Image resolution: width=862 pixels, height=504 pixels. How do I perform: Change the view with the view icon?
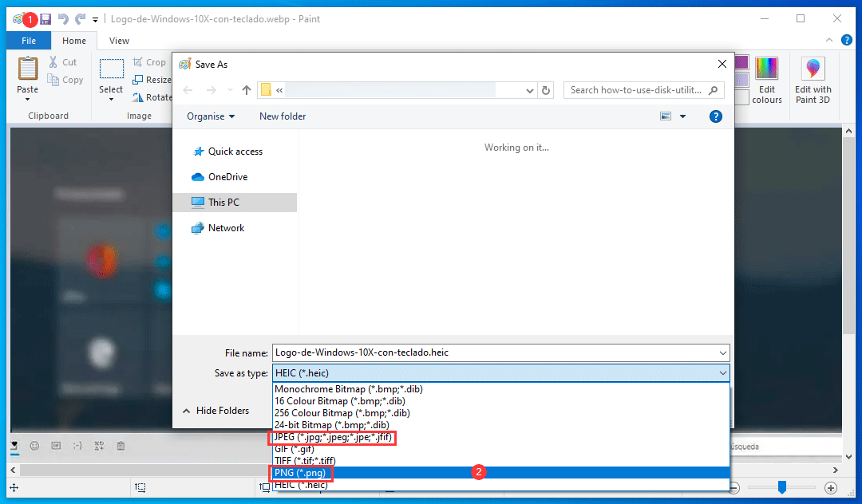(x=665, y=116)
